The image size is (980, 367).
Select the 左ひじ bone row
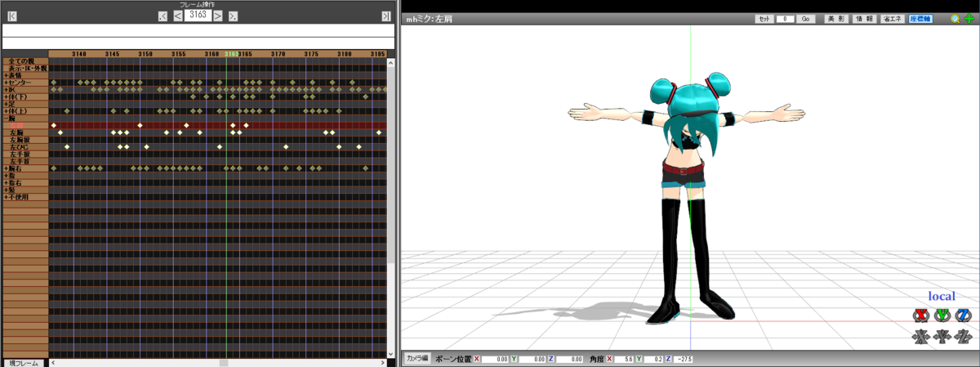pyautogui.click(x=25, y=147)
